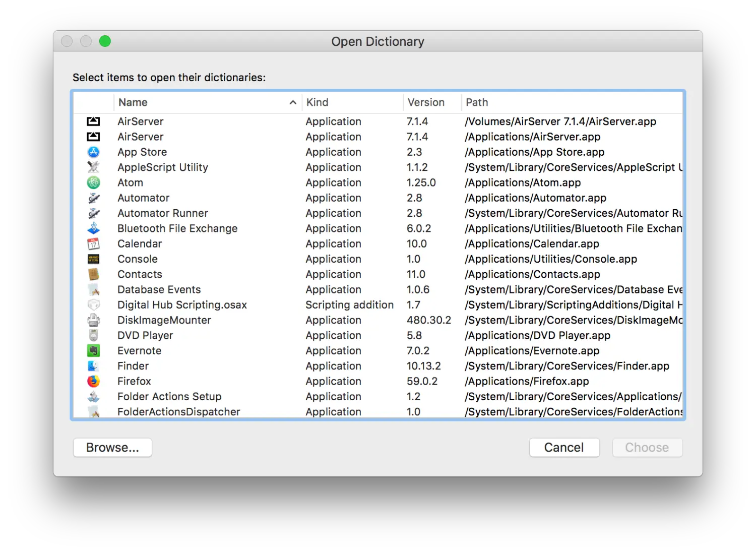Click the Choose button
The height and width of the screenshot is (553, 756).
point(647,448)
